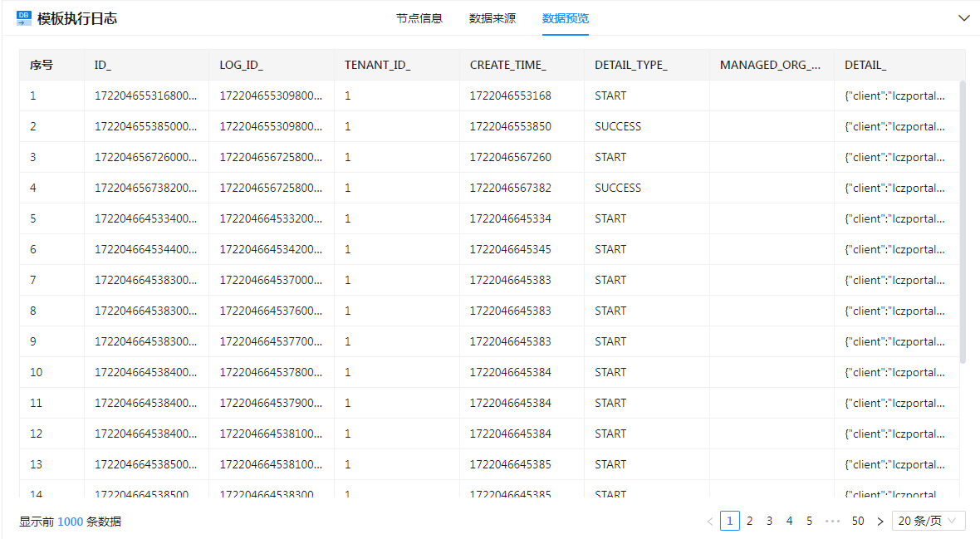Collapse panel with top-right chevron
This screenshot has width=980, height=539.
(963, 18)
